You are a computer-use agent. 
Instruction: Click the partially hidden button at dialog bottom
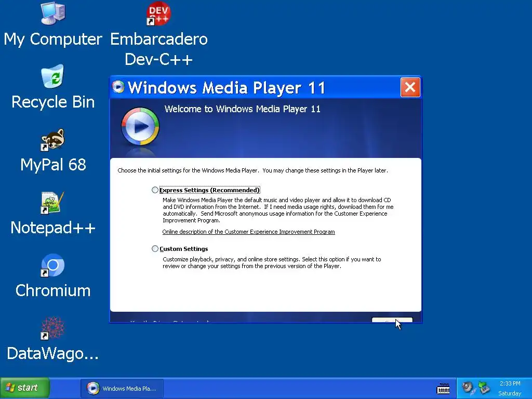pyautogui.click(x=392, y=320)
